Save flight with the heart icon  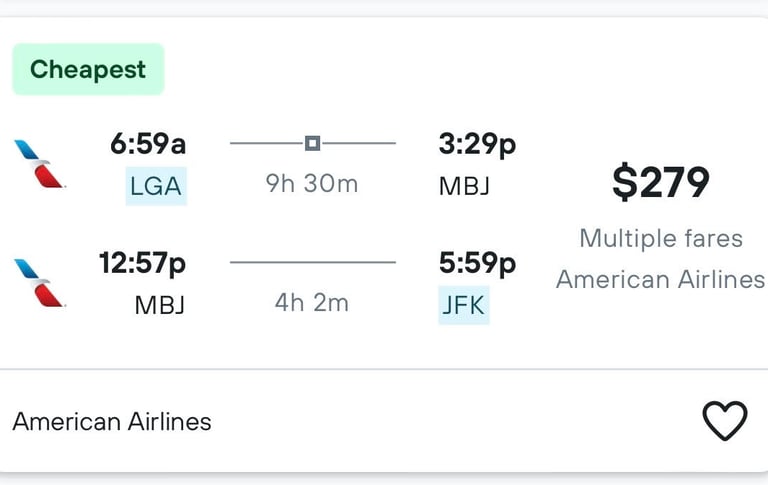coord(725,421)
